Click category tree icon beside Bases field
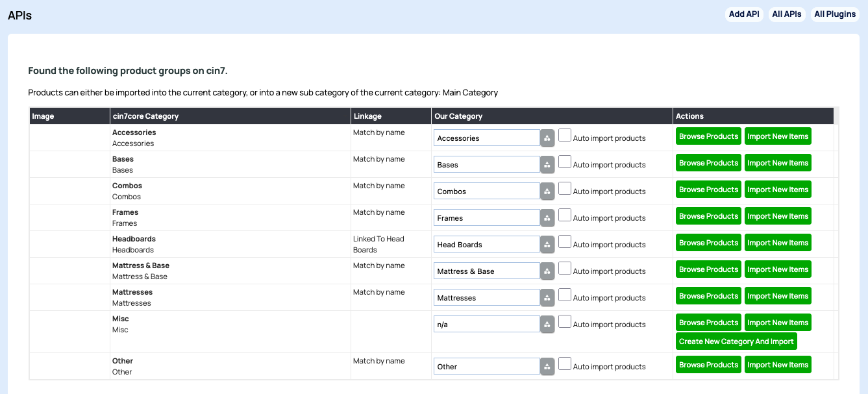The image size is (868, 394). tap(547, 165)
